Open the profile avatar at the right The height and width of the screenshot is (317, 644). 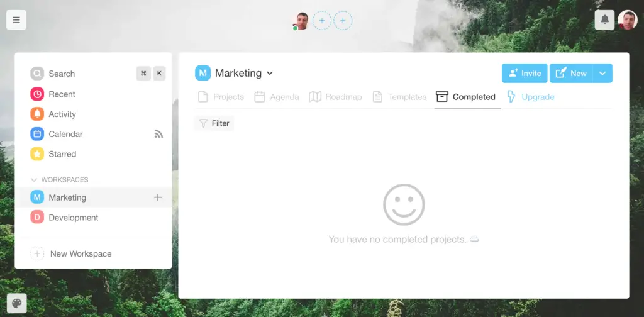coord(628,20)
